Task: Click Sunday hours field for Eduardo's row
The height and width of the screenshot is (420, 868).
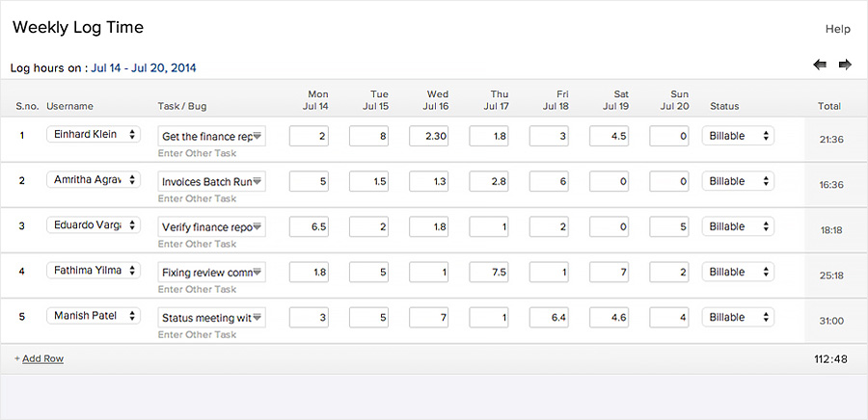Action: (x=670, y=227)
